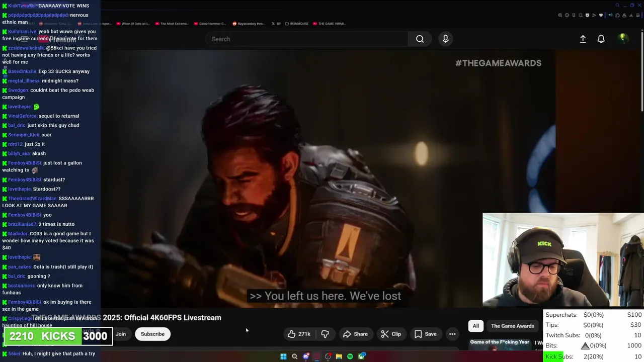Viewport: 644px width, 362px height.
Task: Open the 'Caleb Hammer C...' bookmark
Action: pos(210,24)
